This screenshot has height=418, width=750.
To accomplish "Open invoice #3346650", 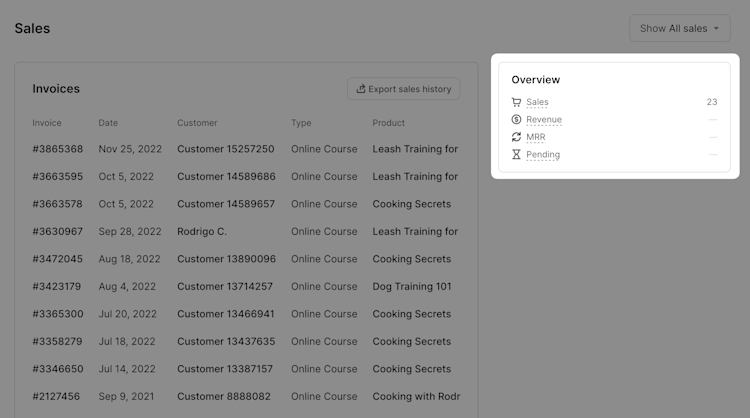I will click(58, 369).
